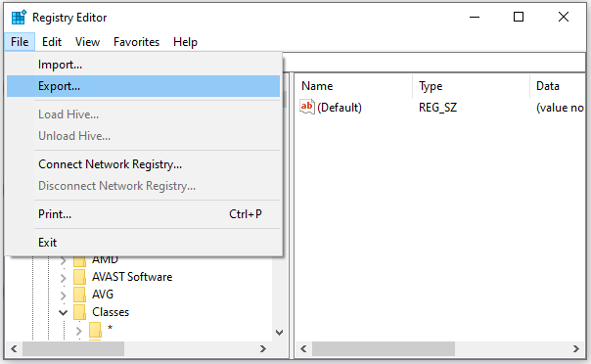Screen dimensions: 591x364
Task: Minimize the Registry Editor window
Action: point(475,17)
